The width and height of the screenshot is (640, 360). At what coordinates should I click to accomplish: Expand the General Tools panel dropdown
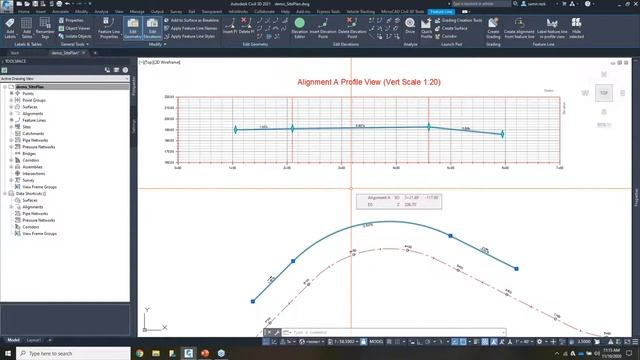pyautogui.click(x=75, y=44)
